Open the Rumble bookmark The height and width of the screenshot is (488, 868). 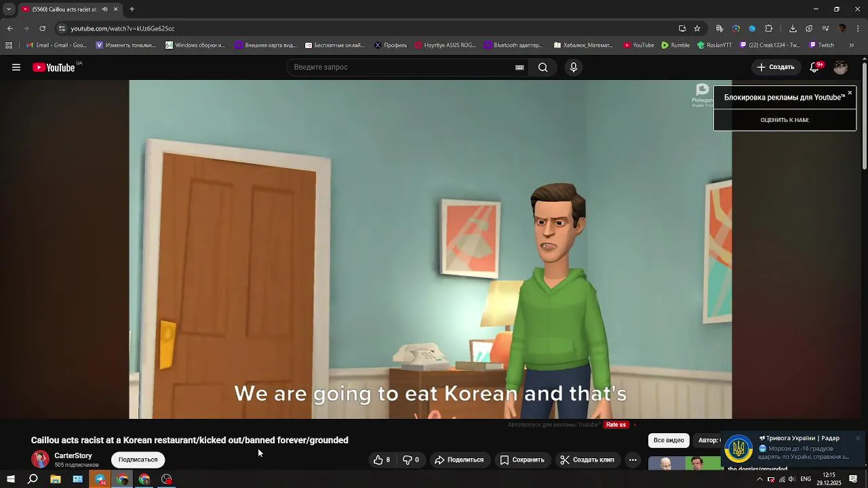[675, 45]
